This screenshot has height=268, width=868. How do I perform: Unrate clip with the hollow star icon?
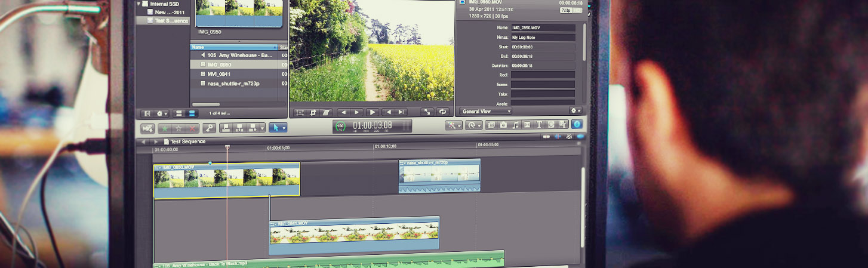pos(178,128)
